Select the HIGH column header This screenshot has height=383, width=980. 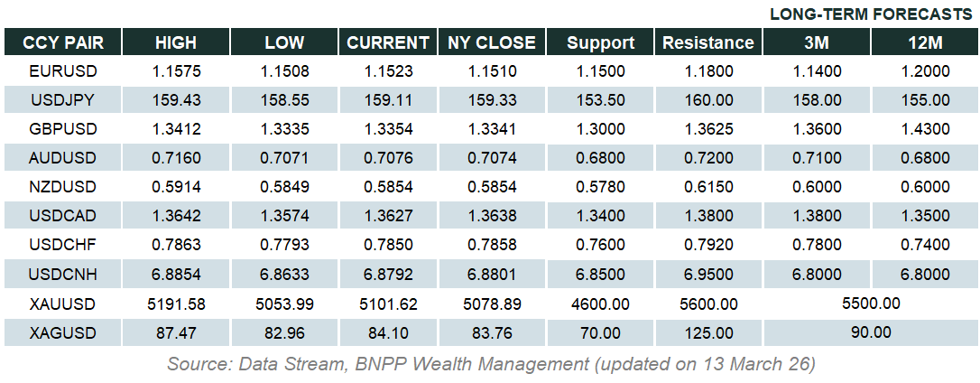(176, 42)
